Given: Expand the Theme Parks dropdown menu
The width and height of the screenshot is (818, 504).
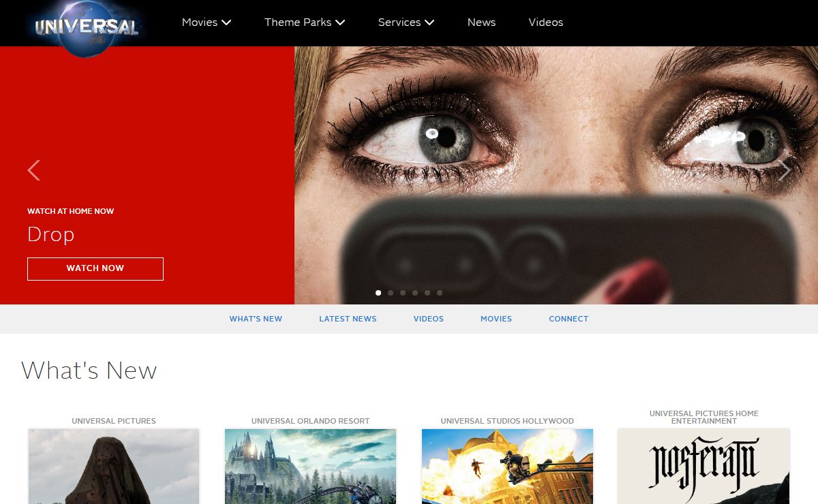Looking at the screenshot, I should pos(305,22).
